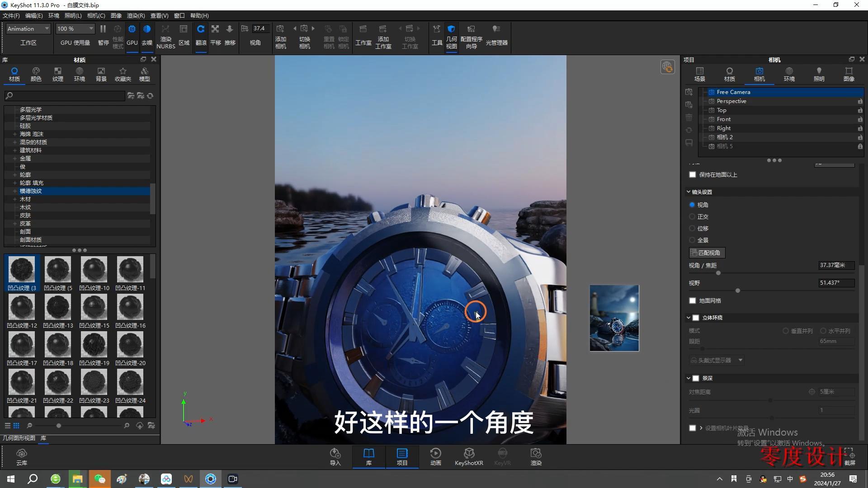The width and height of the screenshot is (868, 488).
Task: Enable the 地面网格 ground grid checkbox
Action: pos(693,300)
